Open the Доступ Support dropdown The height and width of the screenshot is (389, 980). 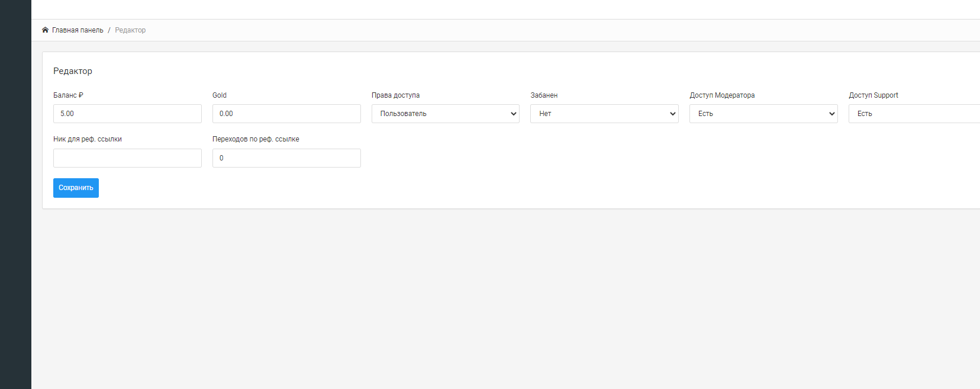click(914, 114)
